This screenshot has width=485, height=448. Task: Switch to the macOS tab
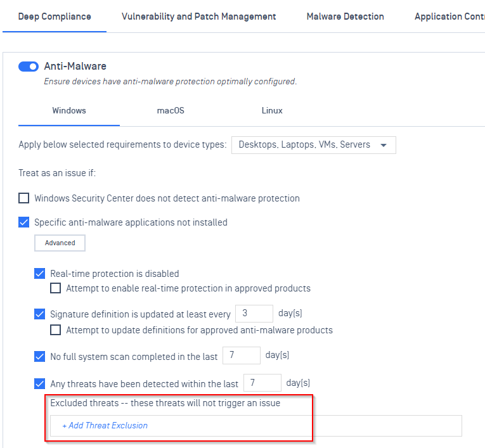(171, 110)
